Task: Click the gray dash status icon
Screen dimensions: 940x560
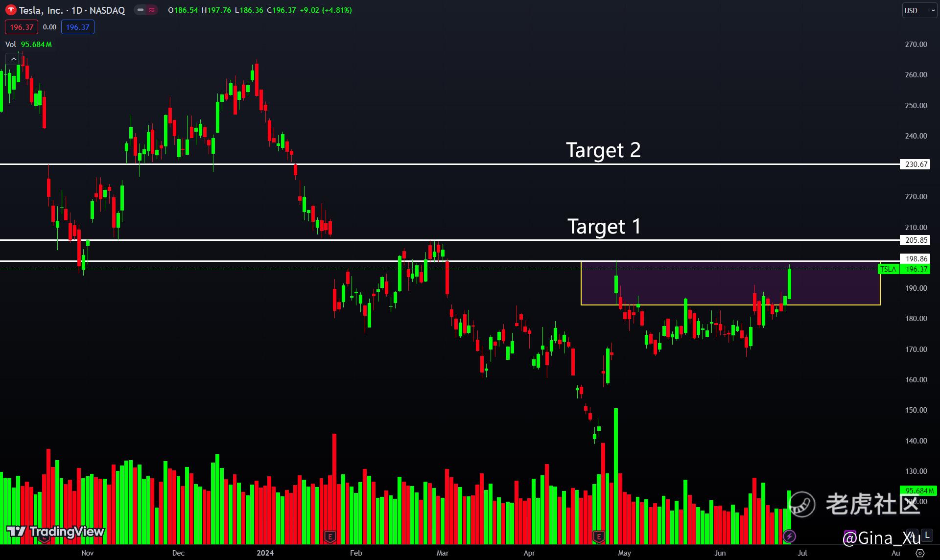Action: point(141,10)
